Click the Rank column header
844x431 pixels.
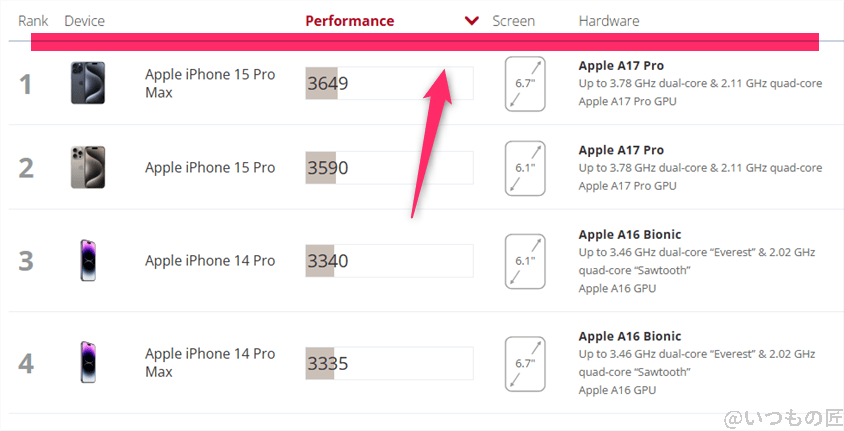point(33,21)
